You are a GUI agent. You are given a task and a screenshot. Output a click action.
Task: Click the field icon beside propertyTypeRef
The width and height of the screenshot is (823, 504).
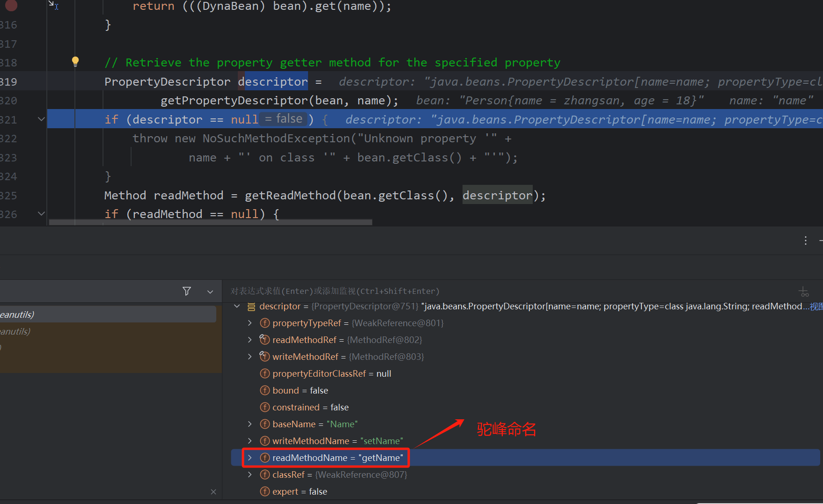(265, 323)
